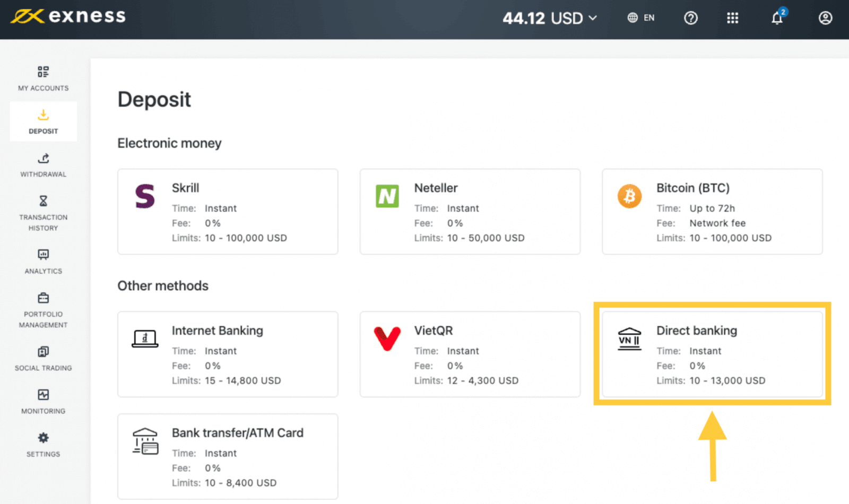Click the Transaction History hourglass icon
This screenshot has height=504, width=849.
click(43, 201)
